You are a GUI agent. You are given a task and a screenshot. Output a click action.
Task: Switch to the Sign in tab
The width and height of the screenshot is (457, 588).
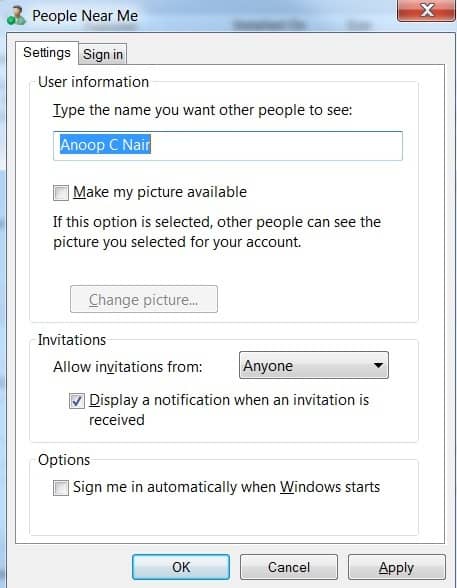click(103, 54)
